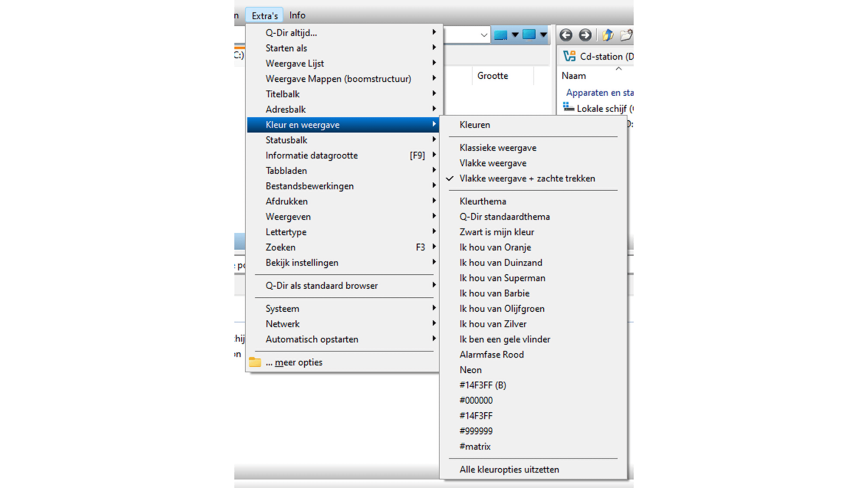Click Alle kleuropties uitzetten
The width and height of the screenshot is (868, 488).
(x=509, y=469)
